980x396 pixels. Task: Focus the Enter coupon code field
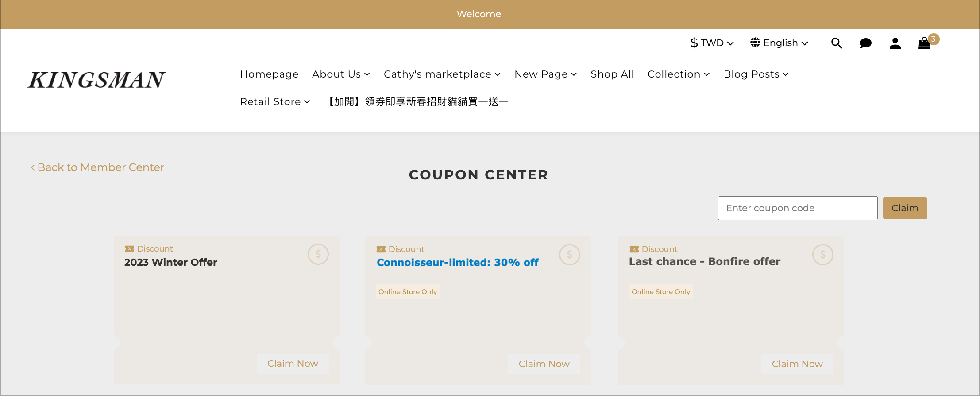(x=798, y=208)
